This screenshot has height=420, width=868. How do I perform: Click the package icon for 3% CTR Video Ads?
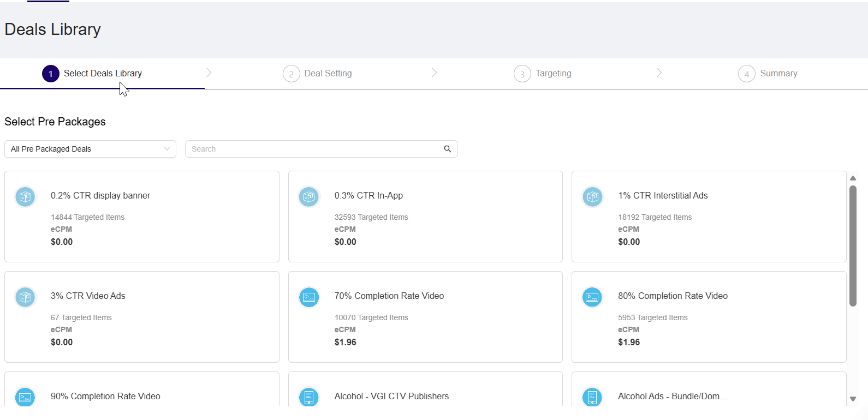pos(25,297)
